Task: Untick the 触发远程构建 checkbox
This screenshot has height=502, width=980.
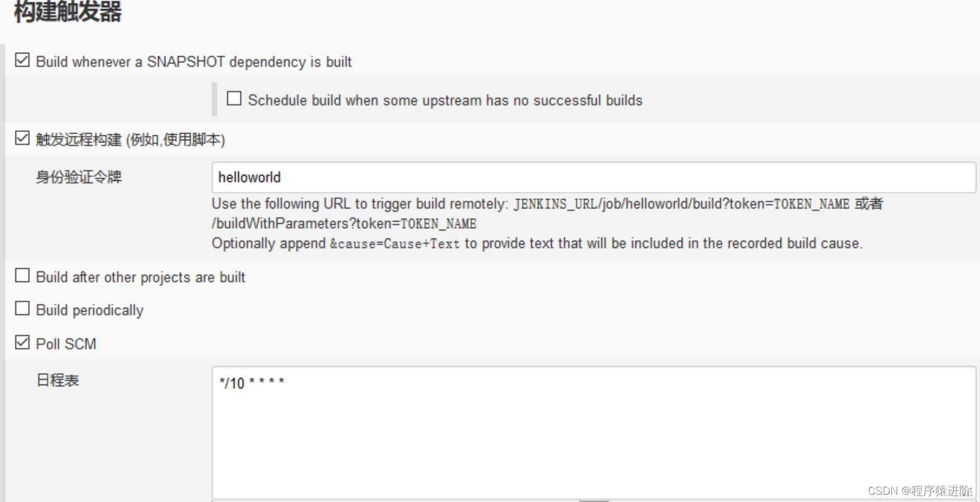Action: [x=22, y=138]
